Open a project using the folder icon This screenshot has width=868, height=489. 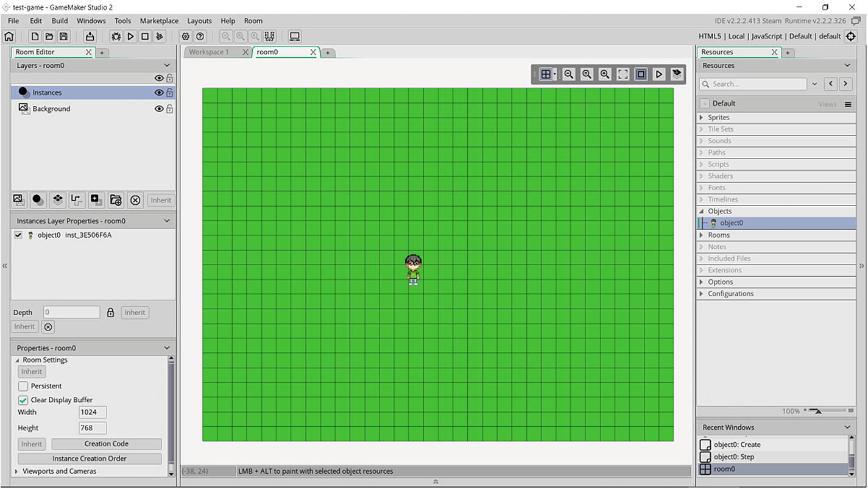coord(49,37)
